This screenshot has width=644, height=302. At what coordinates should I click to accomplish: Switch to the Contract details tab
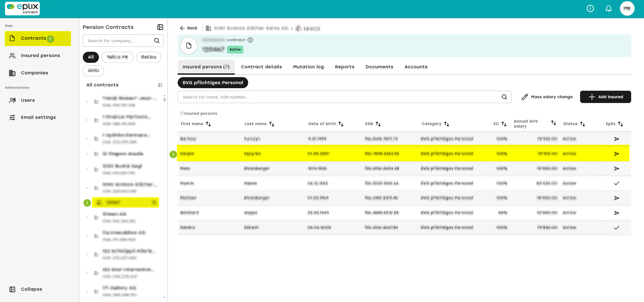[261, 67]
